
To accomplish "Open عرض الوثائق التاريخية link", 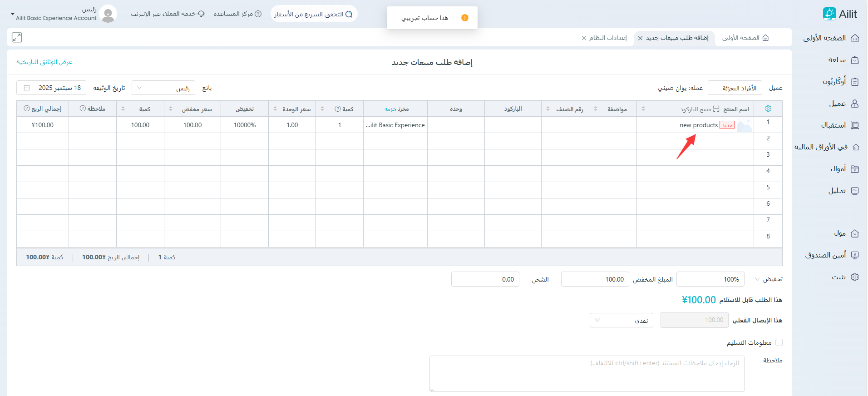I will point(44,62).
